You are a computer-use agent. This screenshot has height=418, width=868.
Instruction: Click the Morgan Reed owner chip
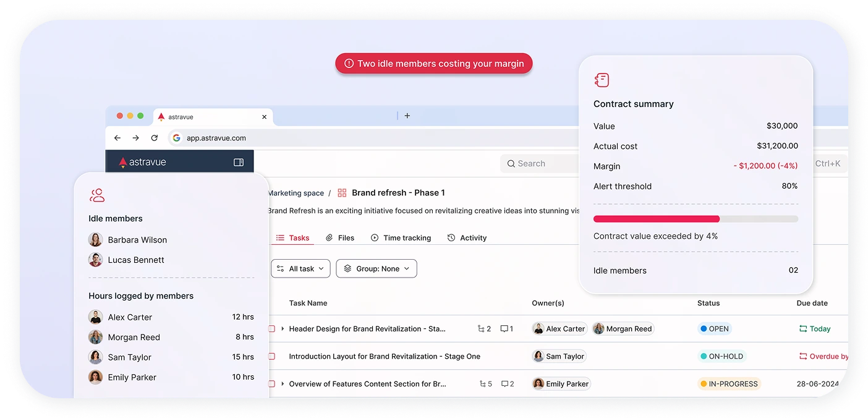(x=623, y=329)
